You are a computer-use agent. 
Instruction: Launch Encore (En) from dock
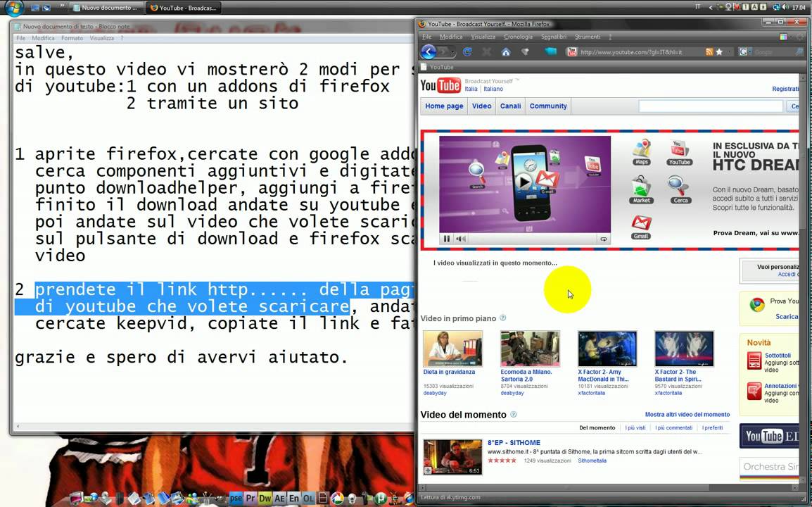[293, 498]
